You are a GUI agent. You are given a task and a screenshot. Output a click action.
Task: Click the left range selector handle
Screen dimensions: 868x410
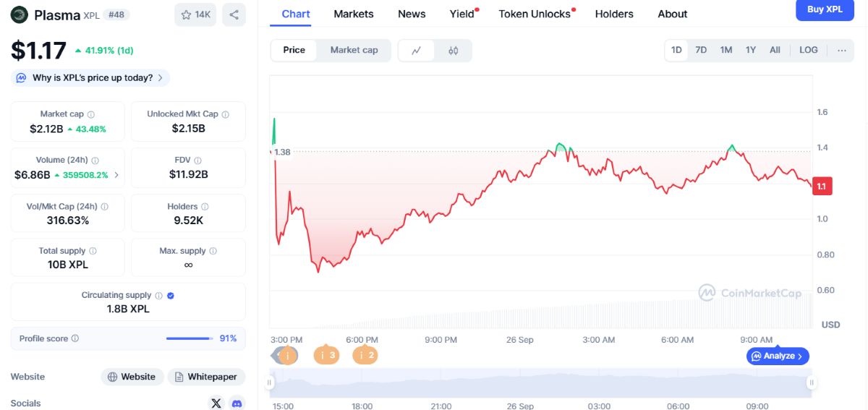(x=270, y=383)
